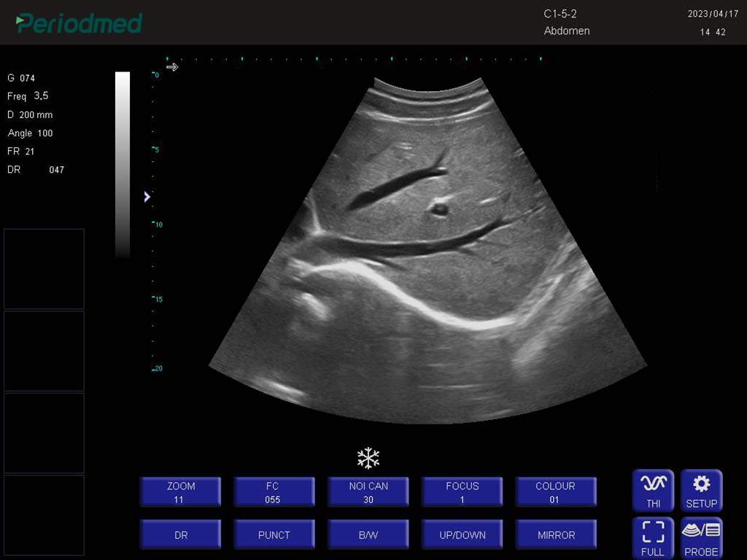Select the first empty thumbnail slot

pyautogui.click(x=44, y=268)
